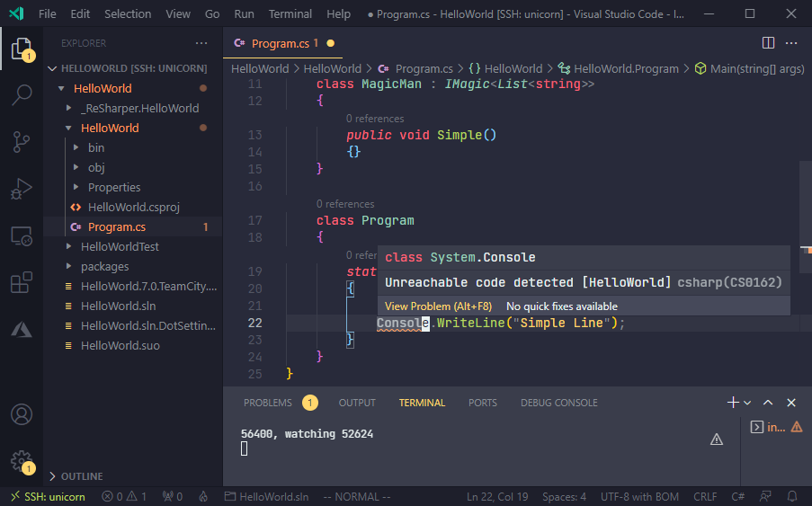Open Explorer Views and More Actions ellipsis
Viewport: 812px width, 506px height.
[x=201, y=43]
